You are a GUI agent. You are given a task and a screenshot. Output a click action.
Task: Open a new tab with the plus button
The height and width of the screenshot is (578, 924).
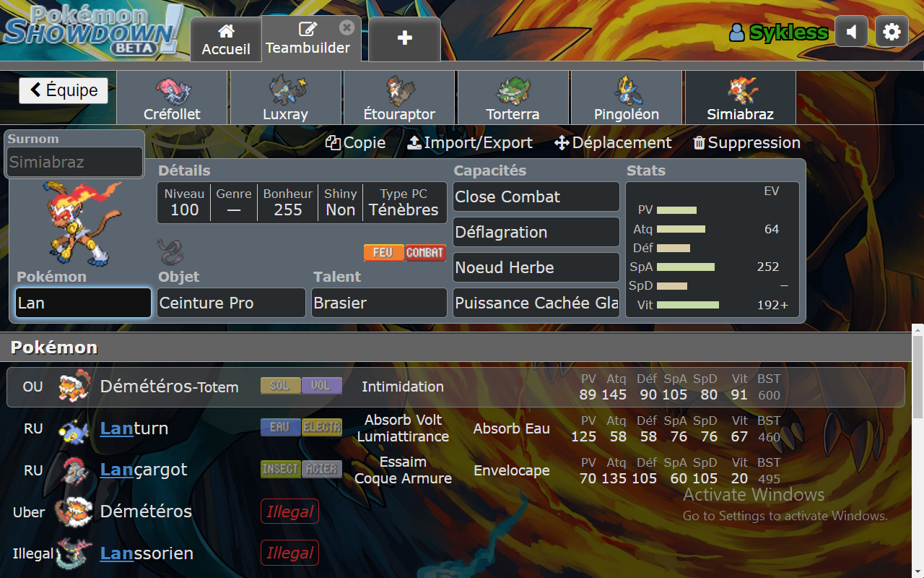(x=405, y=39)
